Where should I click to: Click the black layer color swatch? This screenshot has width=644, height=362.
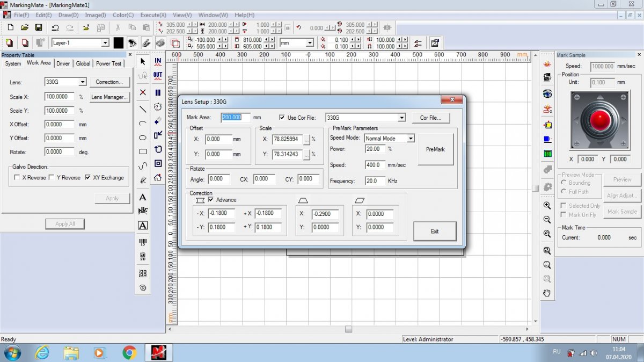click(x=119, y=43)
